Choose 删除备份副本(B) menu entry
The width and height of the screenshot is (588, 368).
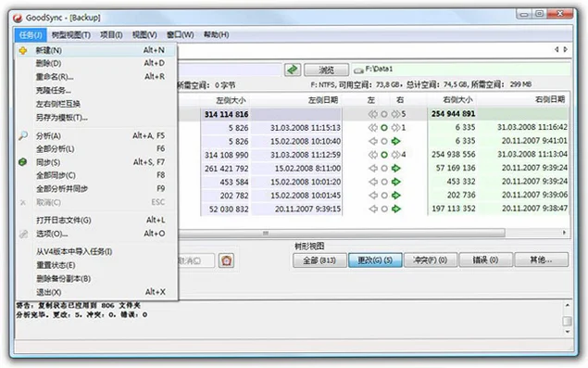pos(96,279)
